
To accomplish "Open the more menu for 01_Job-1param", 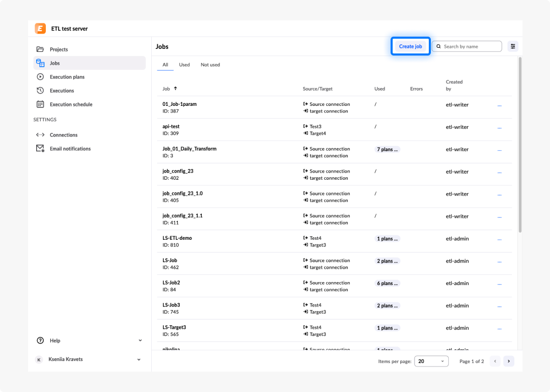I will 500,105.
